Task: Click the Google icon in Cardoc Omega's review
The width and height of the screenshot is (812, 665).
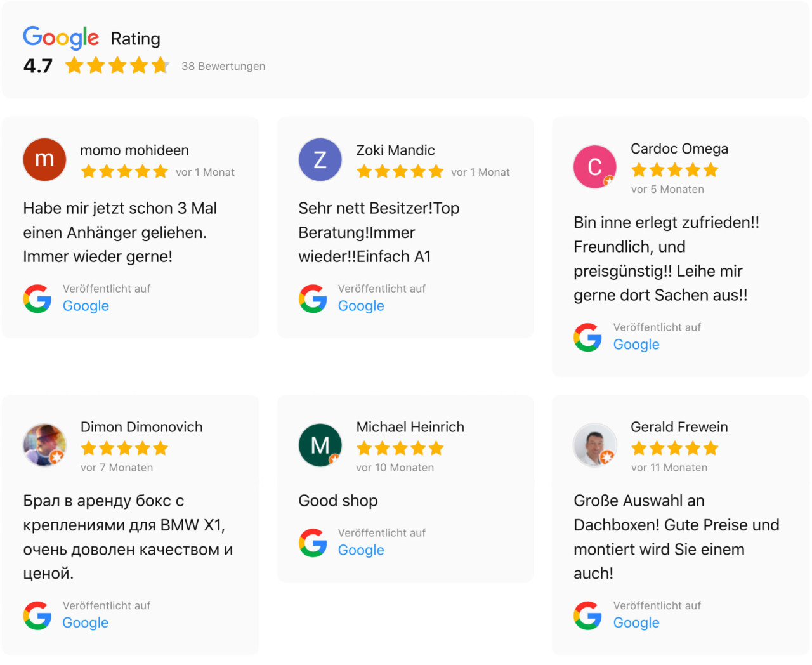Action: [x=587, y=337]
